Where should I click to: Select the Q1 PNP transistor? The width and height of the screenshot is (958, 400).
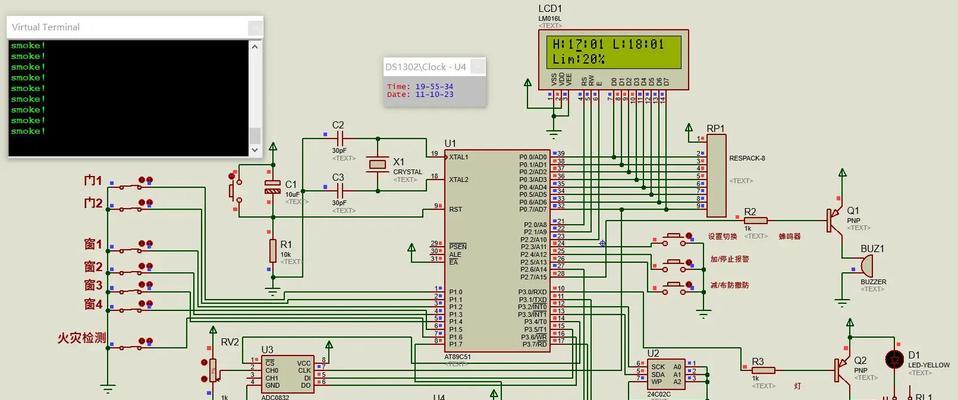click(x=835, y=220)
